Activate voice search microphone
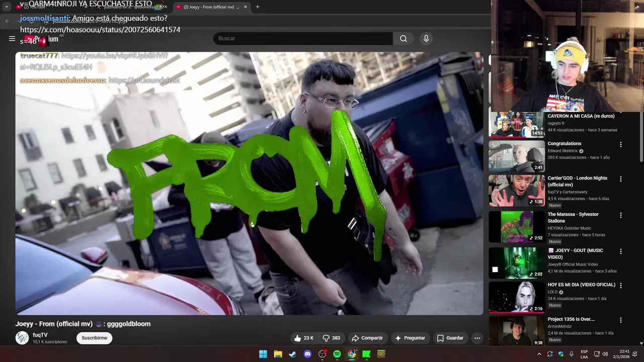Viewport: 644px width, 362px height. point(426,39)
